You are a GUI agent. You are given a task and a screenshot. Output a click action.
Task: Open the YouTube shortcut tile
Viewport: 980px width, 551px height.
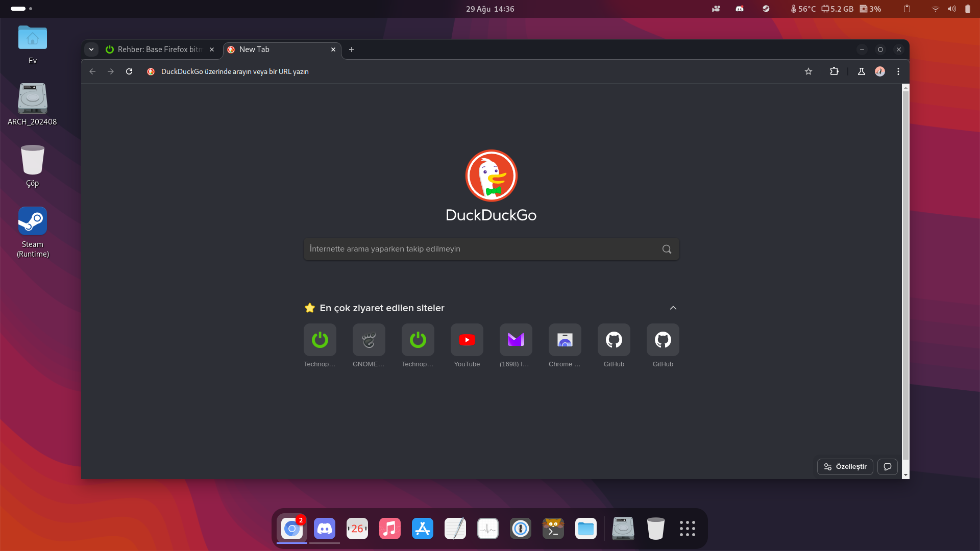click(467, 340)
